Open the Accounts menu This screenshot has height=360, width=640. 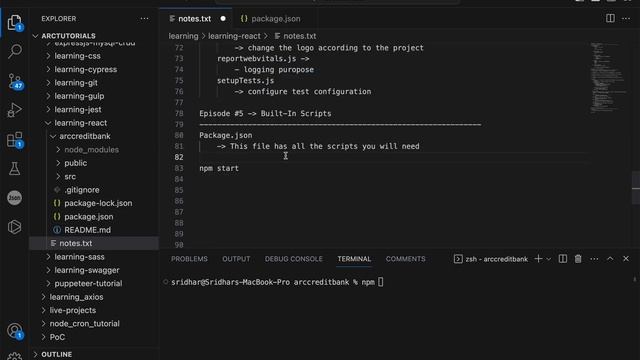(x=15, y=331)
